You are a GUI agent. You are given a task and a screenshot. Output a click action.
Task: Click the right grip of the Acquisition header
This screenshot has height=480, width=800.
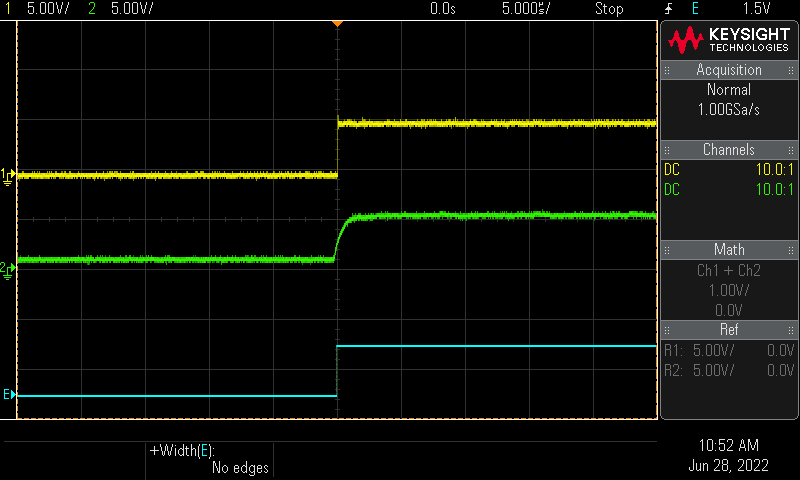tap(791, 70)
